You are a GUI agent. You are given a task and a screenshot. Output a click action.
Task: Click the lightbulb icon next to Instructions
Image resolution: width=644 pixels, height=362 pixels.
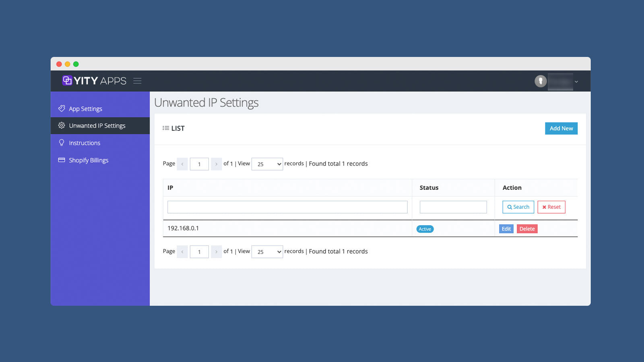click(62, 143)
